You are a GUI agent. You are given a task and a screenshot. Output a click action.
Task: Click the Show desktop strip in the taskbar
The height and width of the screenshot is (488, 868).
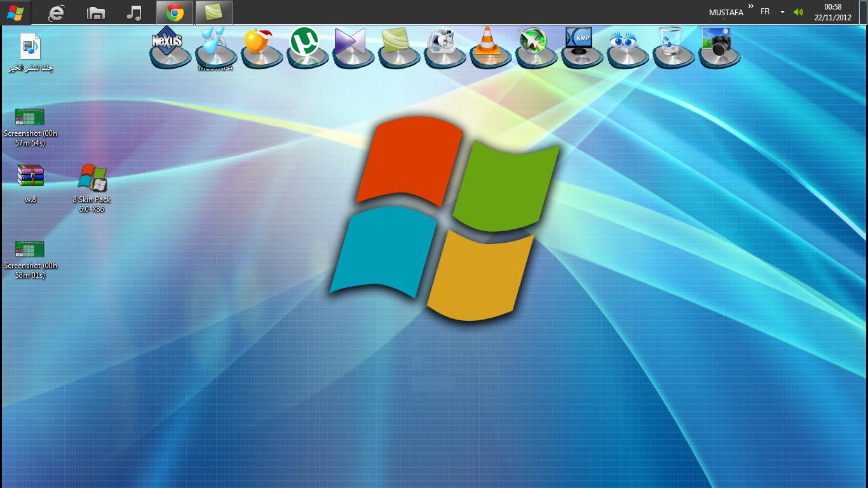[x=864, y=12]
